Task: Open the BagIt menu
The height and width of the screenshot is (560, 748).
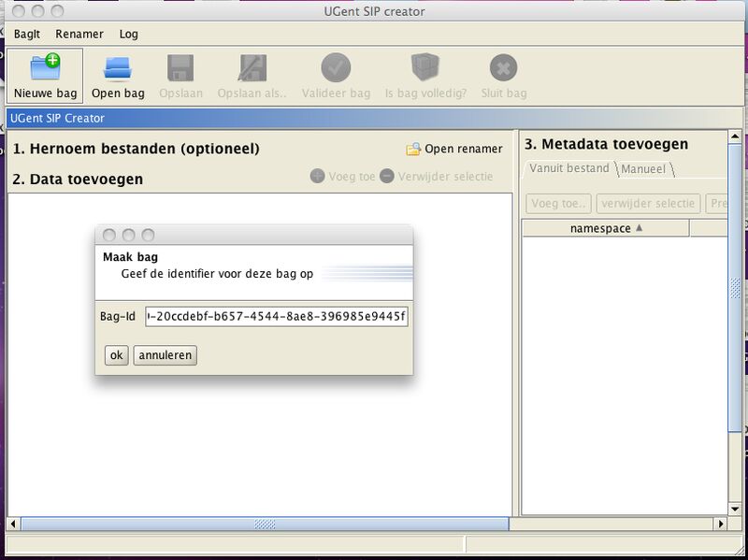Action: coord(27,34)
